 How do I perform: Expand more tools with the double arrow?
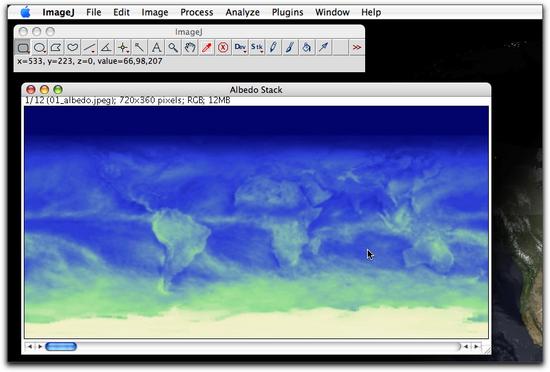357,47
